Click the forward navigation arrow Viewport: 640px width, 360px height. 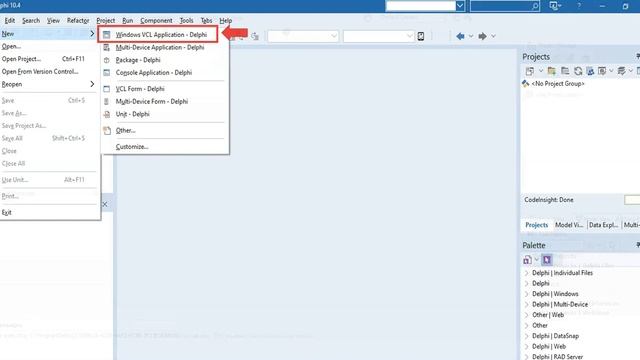point(482,36)
